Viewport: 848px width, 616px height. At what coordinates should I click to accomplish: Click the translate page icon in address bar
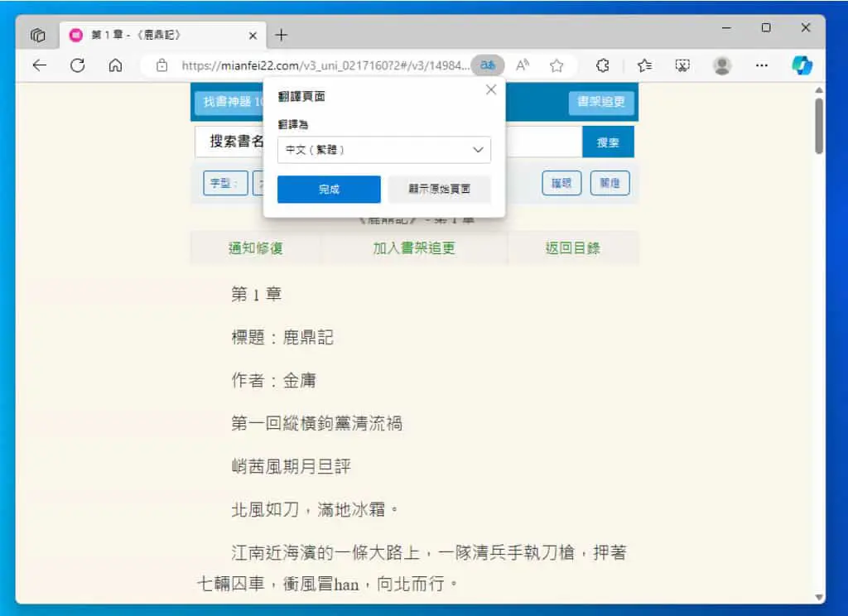click(x=487, y=65)
